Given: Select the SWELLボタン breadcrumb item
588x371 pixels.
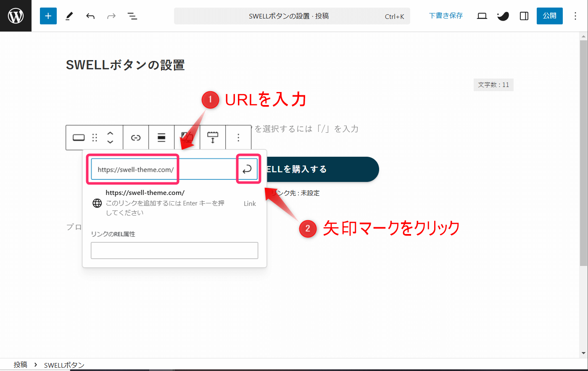Looking at the screenshot, I should (x=63, y=365).
